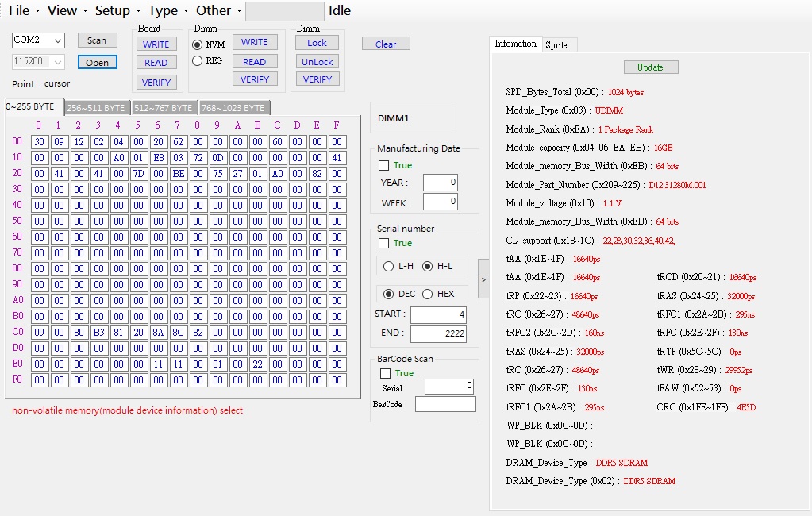The image size is (812, 516).
Task: Tick the BarCode Scan True checkbox
Action: 384,373
